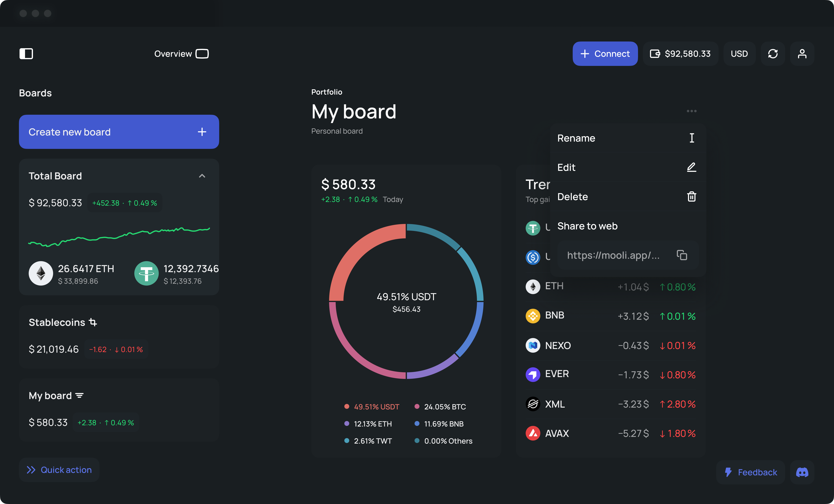Open the USD currency selector
Viewport: 834px width, 504px height.
coord(739,54)
